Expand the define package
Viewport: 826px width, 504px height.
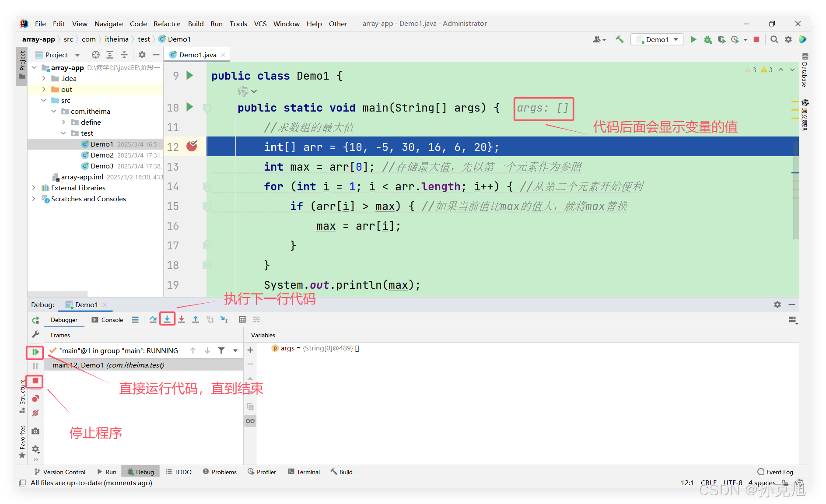tap(63, 122)
